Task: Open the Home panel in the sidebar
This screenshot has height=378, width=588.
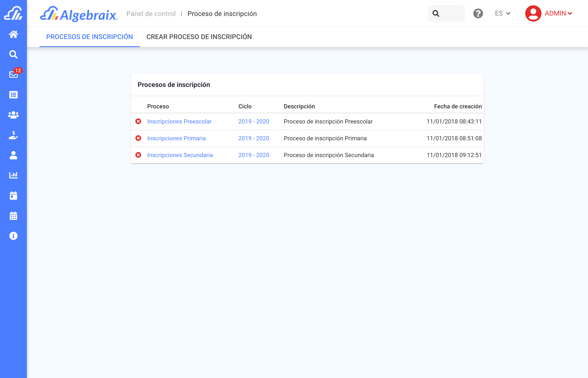Action: (13, 34)
